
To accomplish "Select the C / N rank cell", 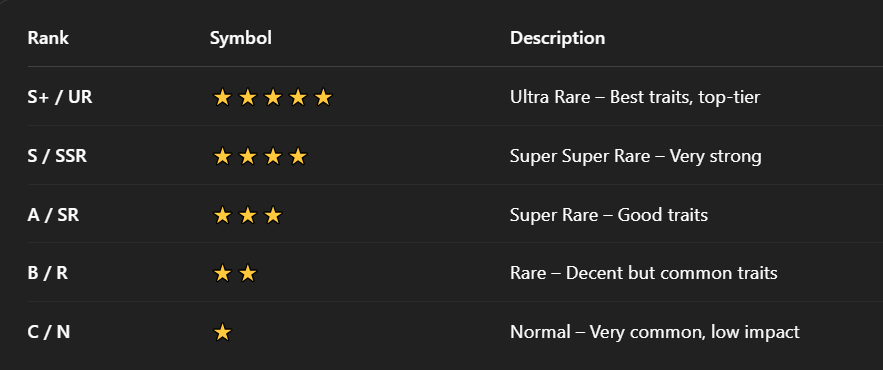I will click(x=48, y=332).
